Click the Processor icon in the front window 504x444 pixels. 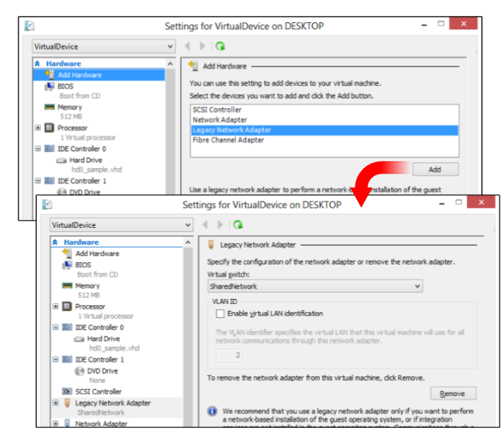(67, 307)
